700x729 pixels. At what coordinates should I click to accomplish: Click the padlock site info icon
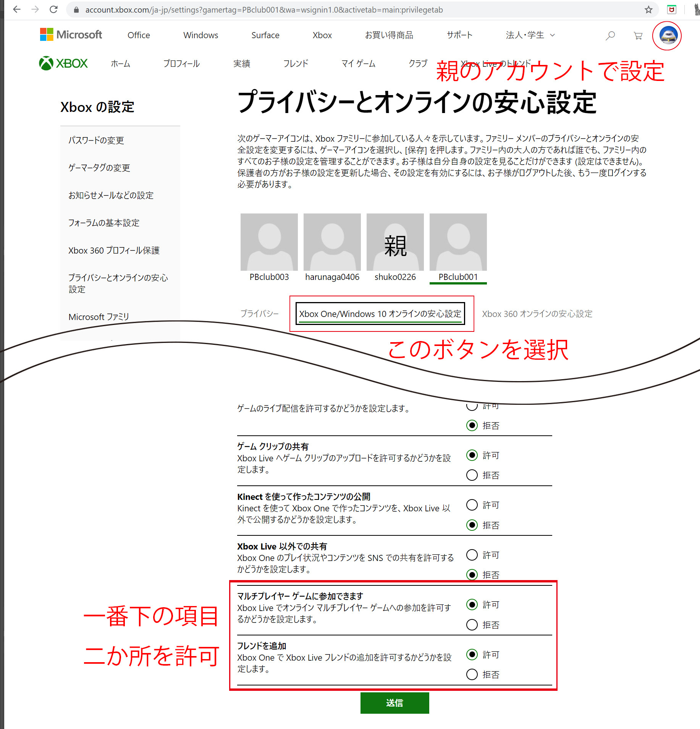point(76,10)
